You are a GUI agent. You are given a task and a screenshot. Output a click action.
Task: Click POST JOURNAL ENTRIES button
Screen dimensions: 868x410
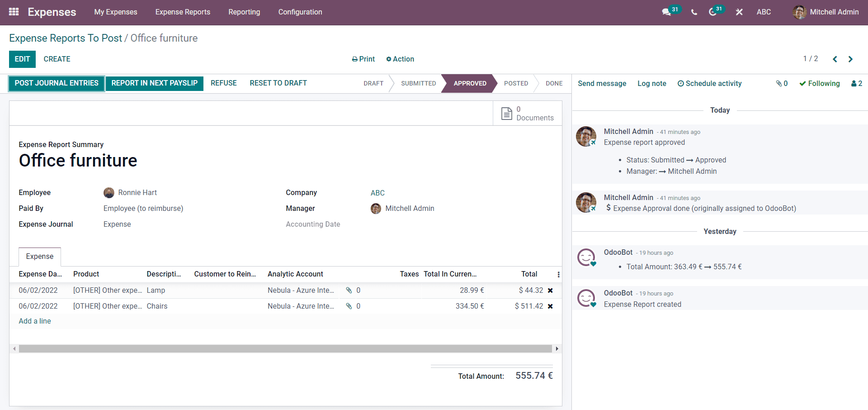pyautogui.click(x=57, y=83)
